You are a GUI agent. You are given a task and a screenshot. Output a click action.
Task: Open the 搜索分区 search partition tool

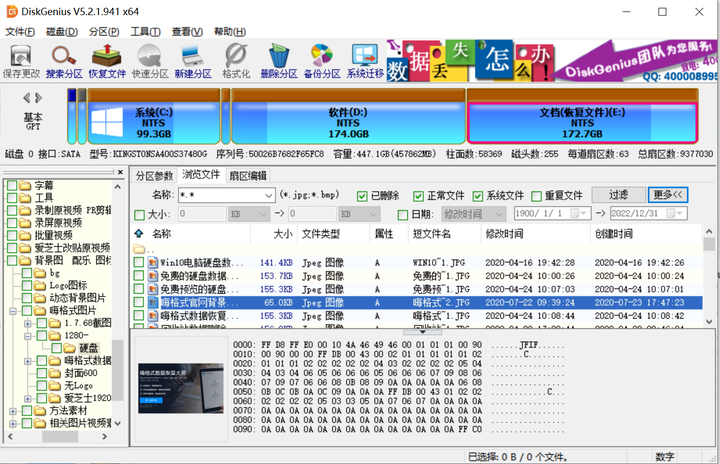click(x=64, y=61)
